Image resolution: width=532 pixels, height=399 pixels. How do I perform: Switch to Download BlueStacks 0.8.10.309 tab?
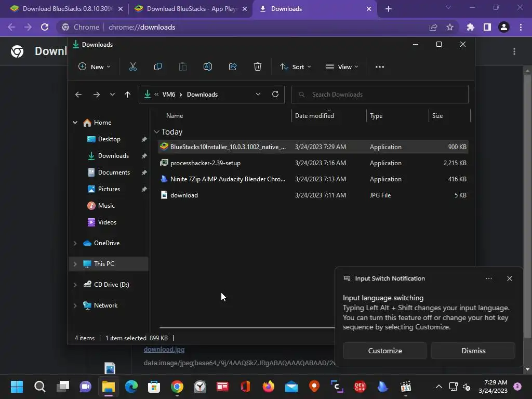click(66, 9)
